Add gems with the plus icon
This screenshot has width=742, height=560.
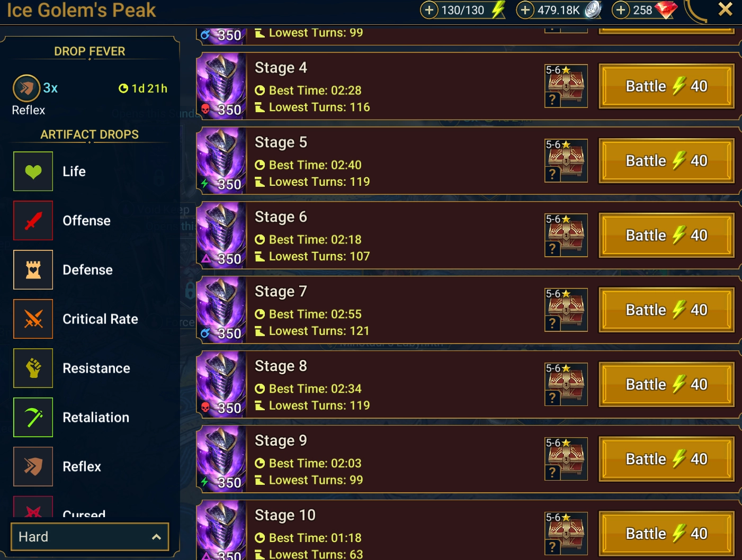[x=621, y=10]
